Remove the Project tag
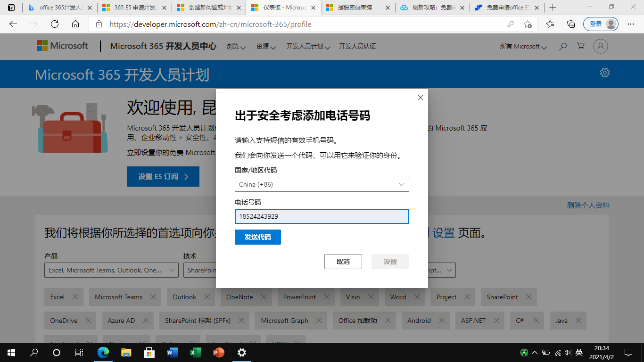This screenshot has width=644, height=362. pyautogui.click(x=467, y=297)
